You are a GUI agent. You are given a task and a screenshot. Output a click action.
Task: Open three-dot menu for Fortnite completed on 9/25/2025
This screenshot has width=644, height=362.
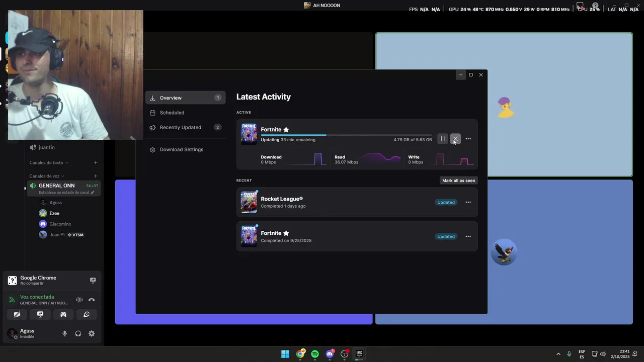[x=468, y=236]
